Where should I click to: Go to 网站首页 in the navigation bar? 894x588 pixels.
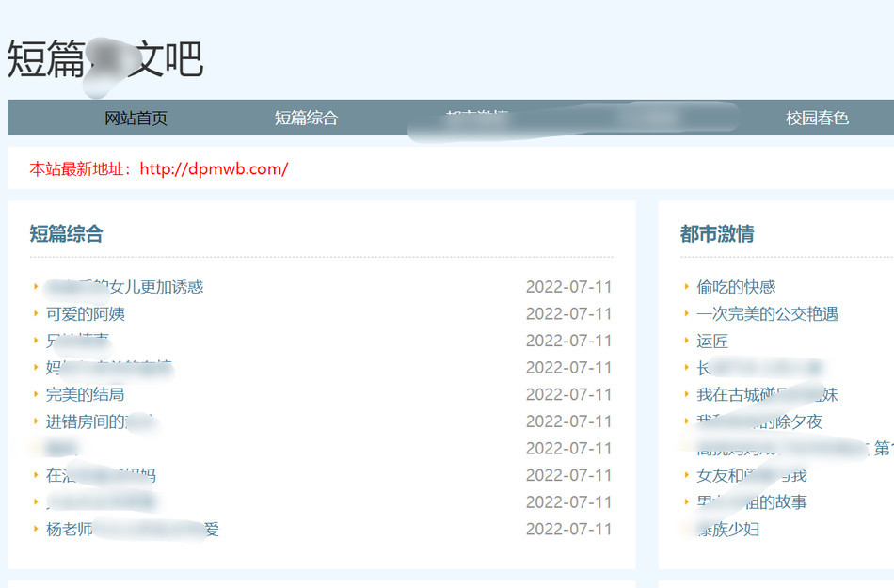tap(136, 118)
